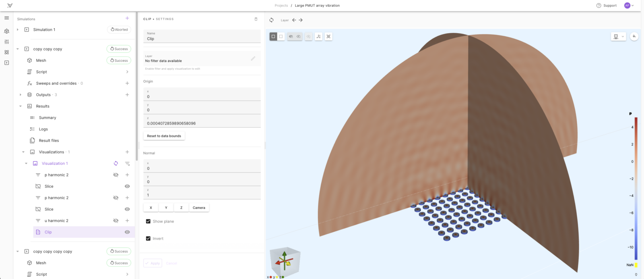This screenshot has height=279, width=644.
Task: Set normal to Camera direction
Action: pyautogui.click(x=199, y=208)
